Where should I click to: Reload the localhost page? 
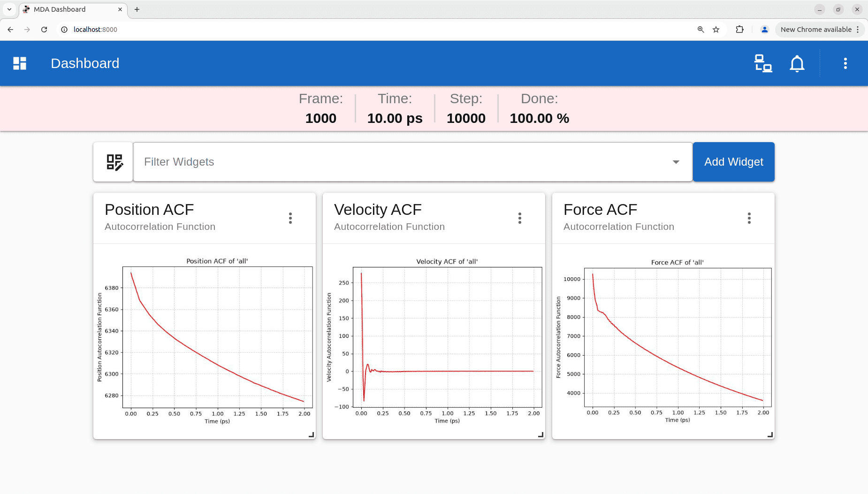(44, 30)
